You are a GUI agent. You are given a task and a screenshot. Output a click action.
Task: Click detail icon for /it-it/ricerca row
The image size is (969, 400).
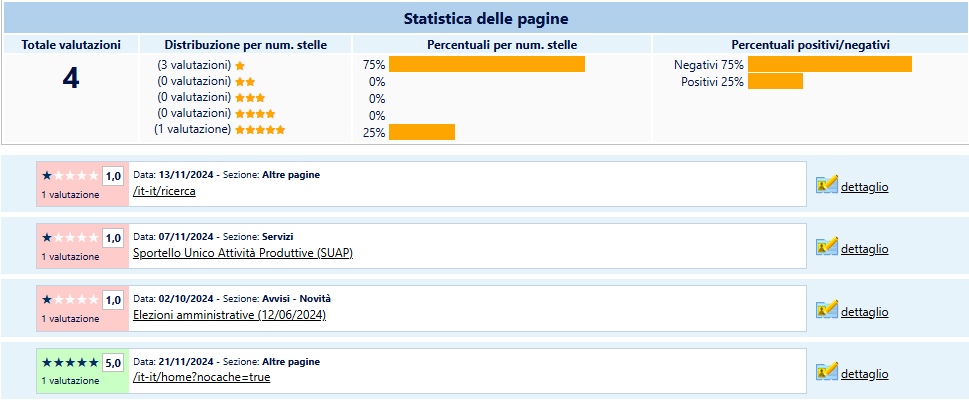pos(826,185)
